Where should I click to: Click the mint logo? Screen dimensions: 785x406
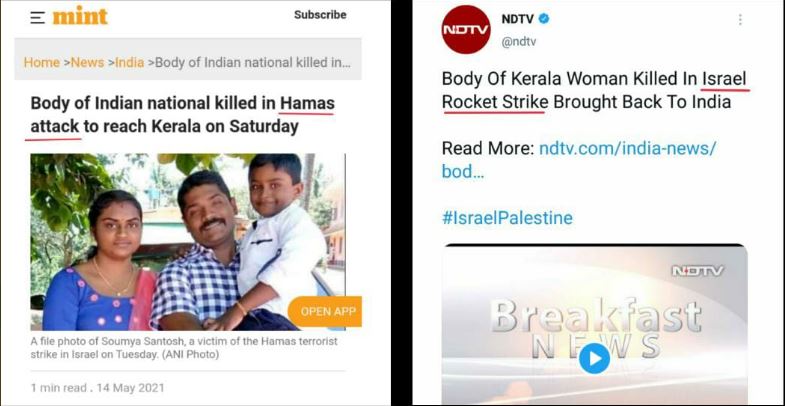pos(80,17)
